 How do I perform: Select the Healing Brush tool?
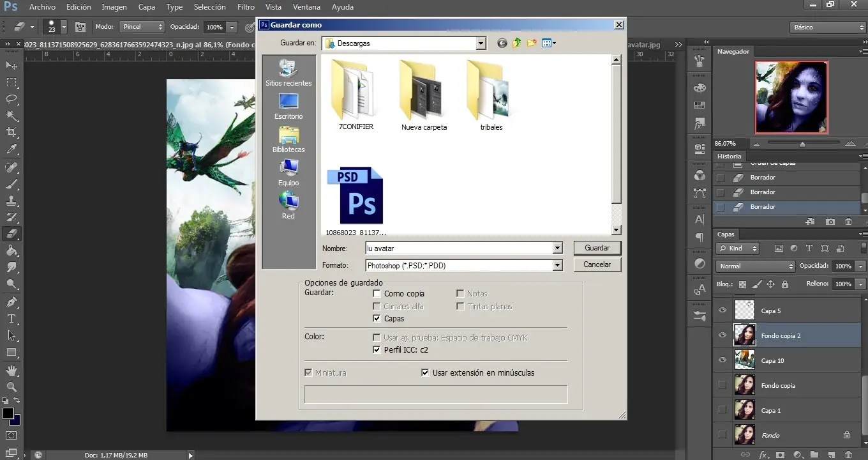click(11, 168)
